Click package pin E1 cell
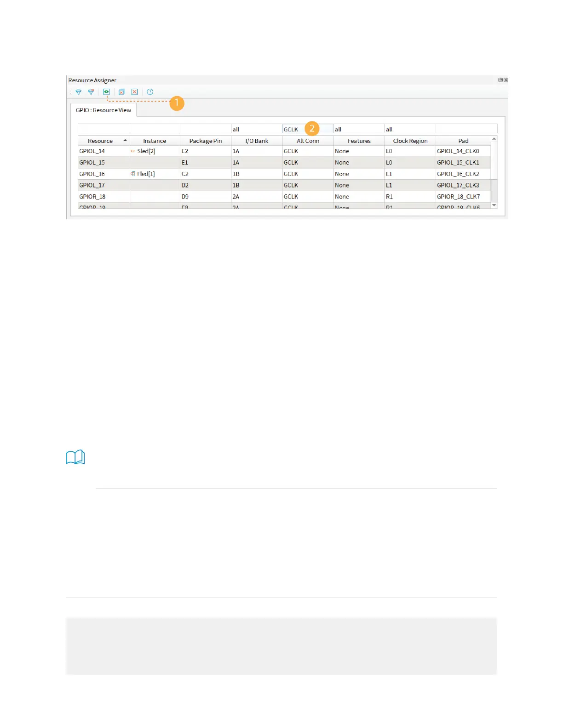The height and width of the screenshot is (728, 563). (206, 163)
